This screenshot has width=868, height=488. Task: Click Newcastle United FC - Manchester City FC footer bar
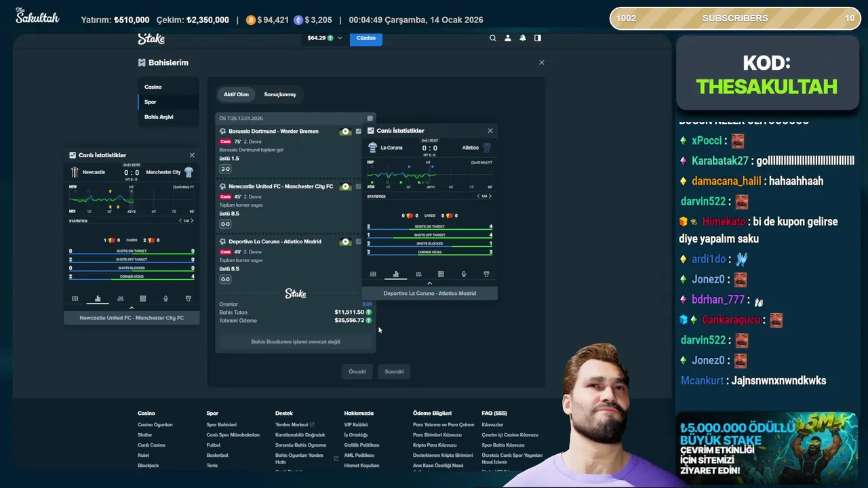point(132,318)
